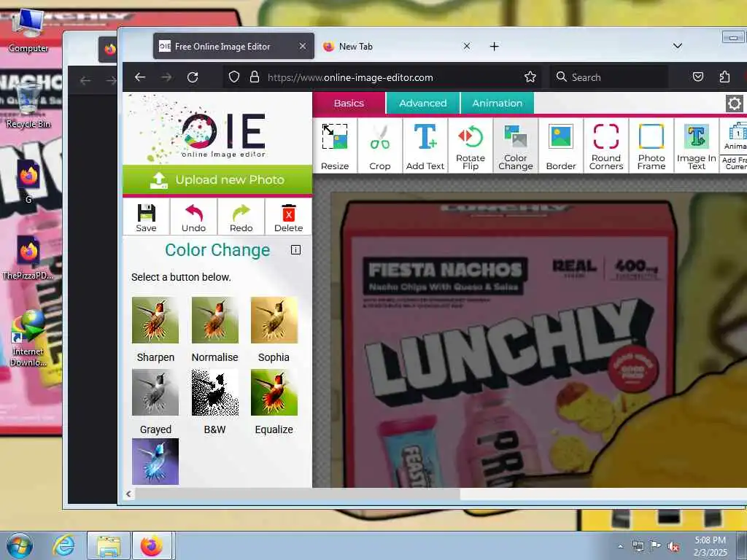Viewport: 747px width, 560px height.
Task: Launch Internet Explorer from taskbar
Action: click(63, 545)
